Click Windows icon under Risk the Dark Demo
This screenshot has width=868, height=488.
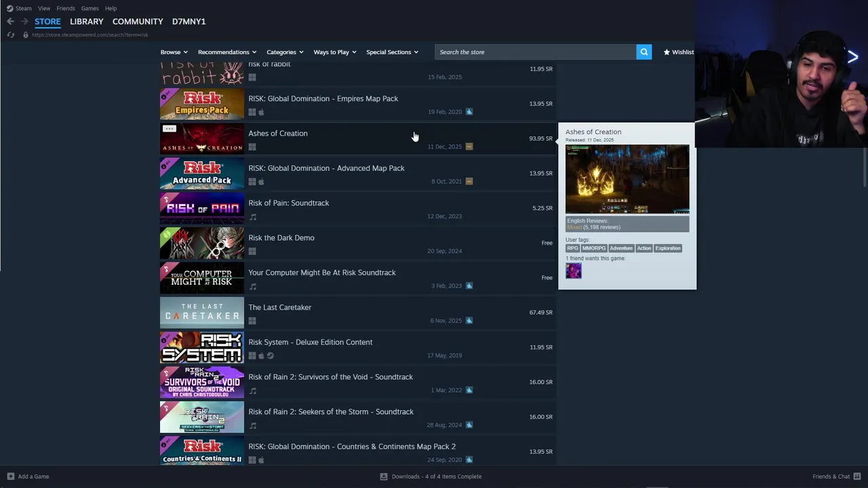252,251
